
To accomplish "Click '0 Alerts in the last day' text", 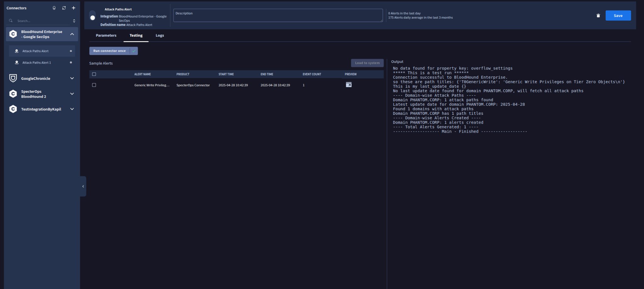I will (x=404, y=13).
